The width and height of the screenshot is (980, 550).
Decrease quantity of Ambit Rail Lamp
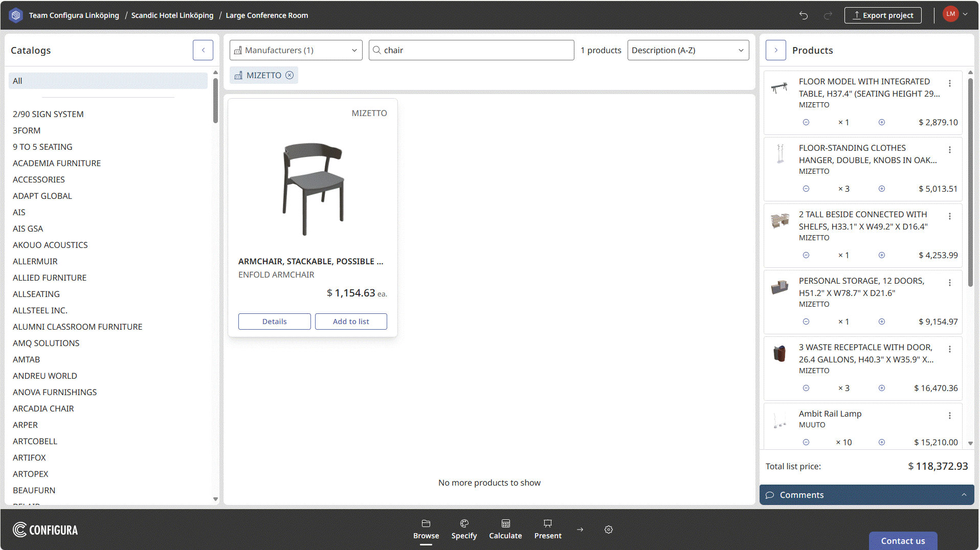click(x=806, y=442)
